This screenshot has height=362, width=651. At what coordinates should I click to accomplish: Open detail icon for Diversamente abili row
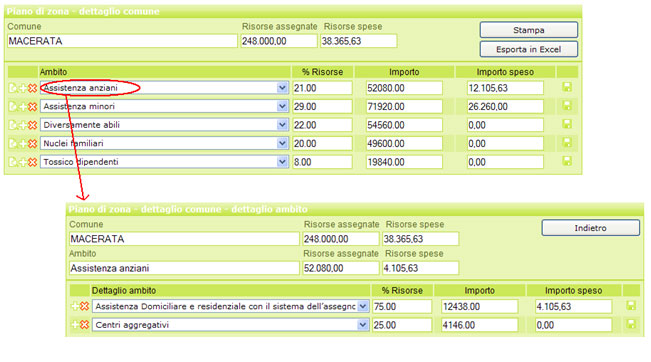(13, 125)
